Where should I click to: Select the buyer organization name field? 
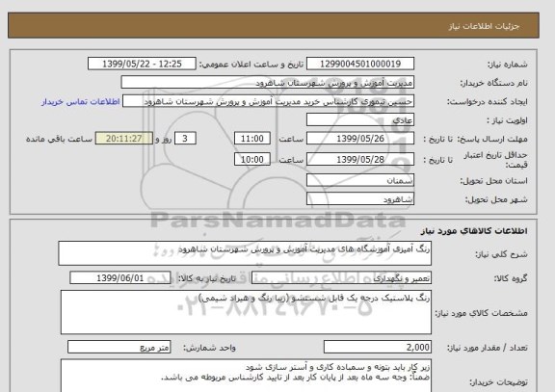coord(268,83)
